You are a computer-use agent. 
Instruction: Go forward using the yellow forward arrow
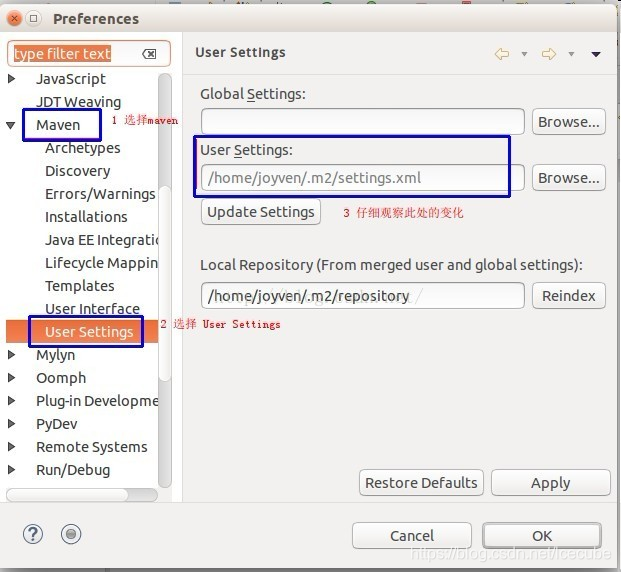click(x=549, y=54)
